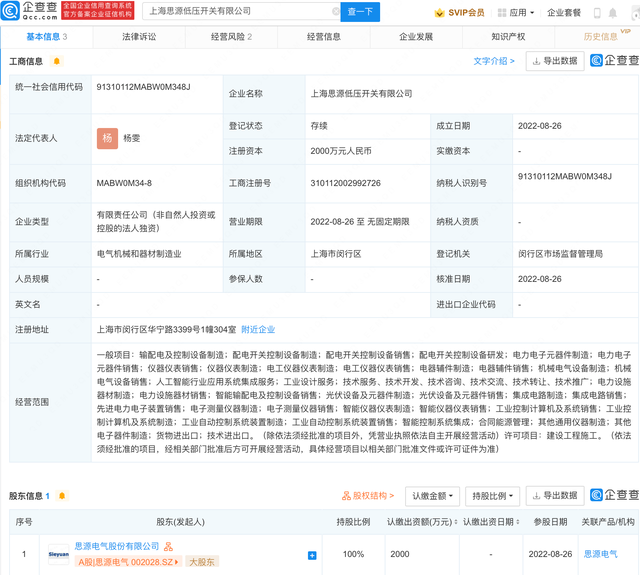The width and height of the screenshot is (640, 575).
Task: Select the 工商注册号 value 310112002992726
Action: (345, 183)
